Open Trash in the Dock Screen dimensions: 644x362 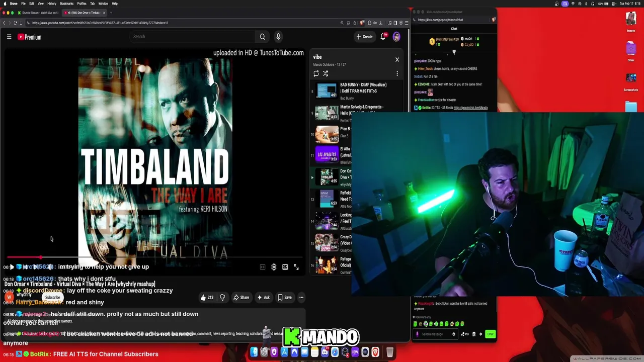point(389,352)
